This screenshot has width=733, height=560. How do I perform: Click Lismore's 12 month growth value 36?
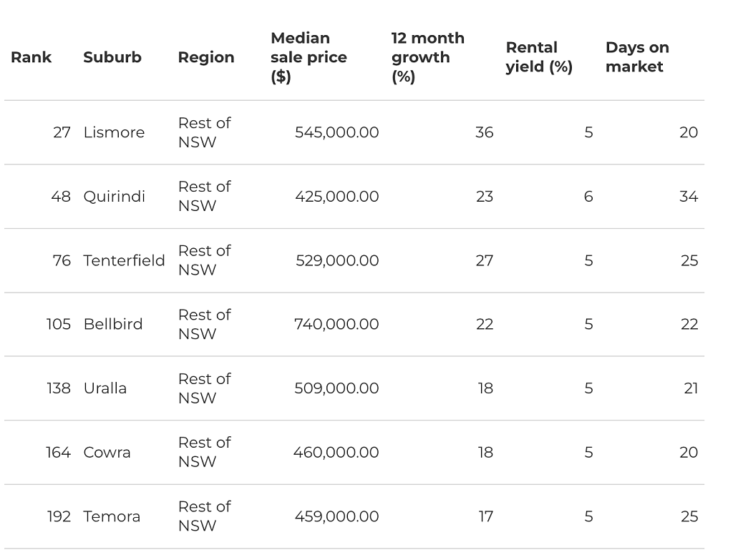click(485, 132)
